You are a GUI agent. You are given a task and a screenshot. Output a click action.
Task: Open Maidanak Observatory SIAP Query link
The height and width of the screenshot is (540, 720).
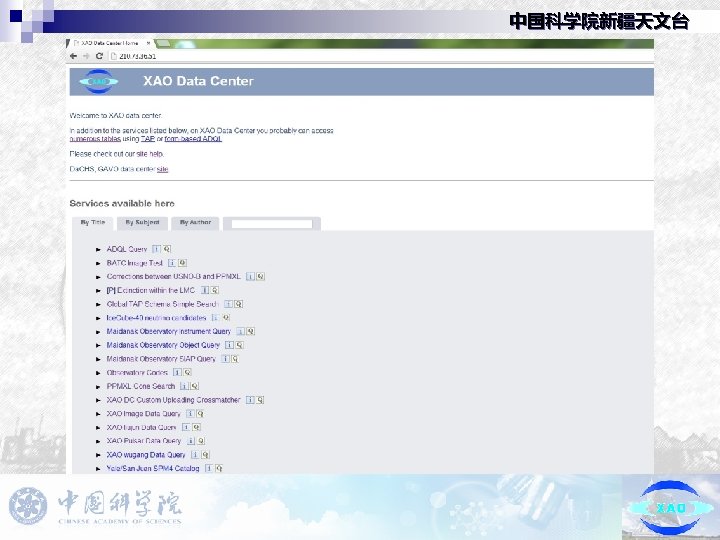[161, 359]
